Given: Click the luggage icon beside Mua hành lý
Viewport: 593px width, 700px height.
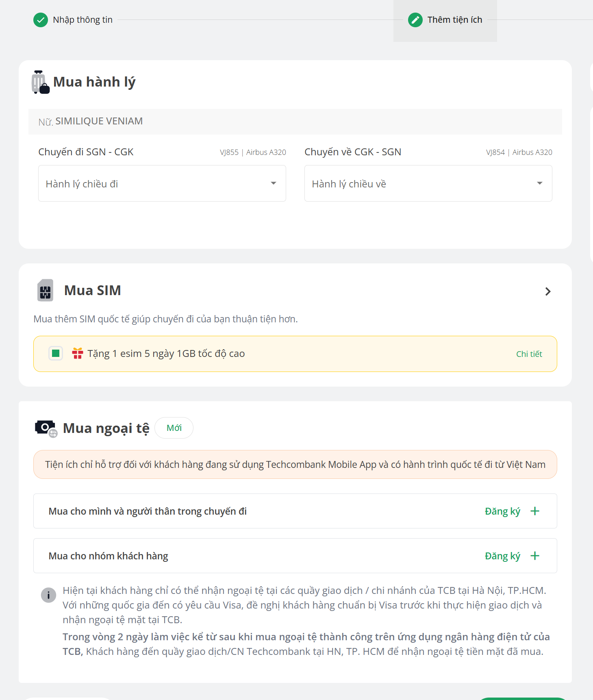Looking at the screenshot, I should [x=40, y=82].
